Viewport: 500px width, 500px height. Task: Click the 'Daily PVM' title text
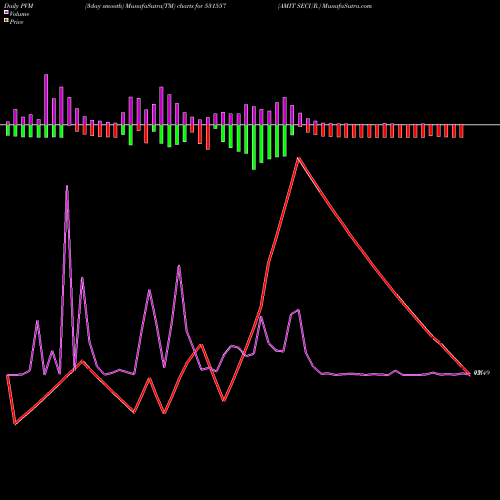(x=19, y=6)
